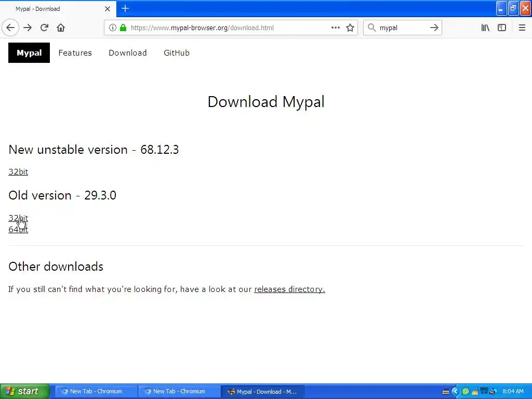Expand hidden tray icons with the arrow
This screenshot has width=532, height=399.
(x=455, y=392)
